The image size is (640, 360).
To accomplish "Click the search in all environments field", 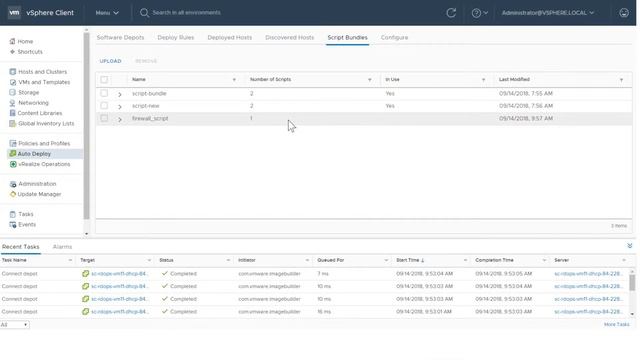I will click(x=187, y=13).
